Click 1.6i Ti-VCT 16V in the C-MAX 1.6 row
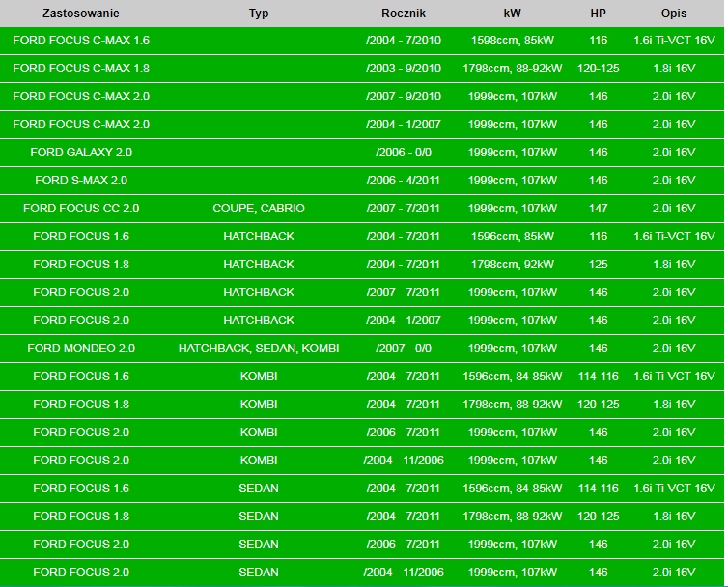728x587 pixels. point(674,41)
